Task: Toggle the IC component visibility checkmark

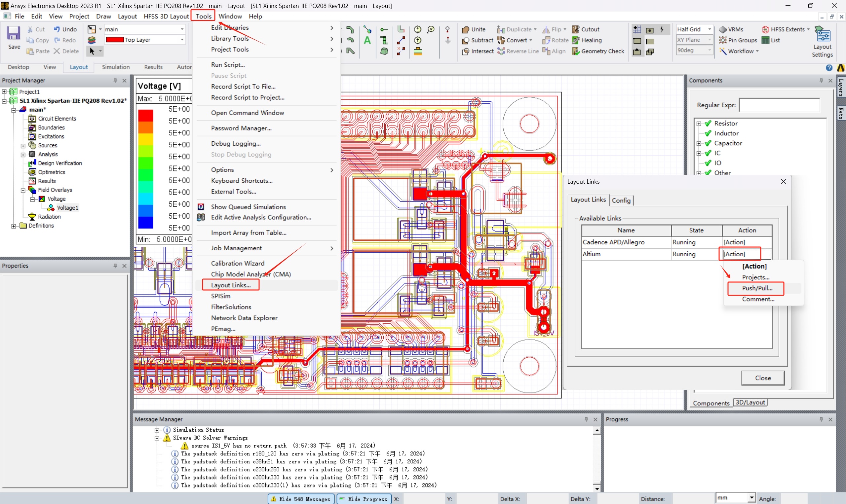Action: point(708,153)
